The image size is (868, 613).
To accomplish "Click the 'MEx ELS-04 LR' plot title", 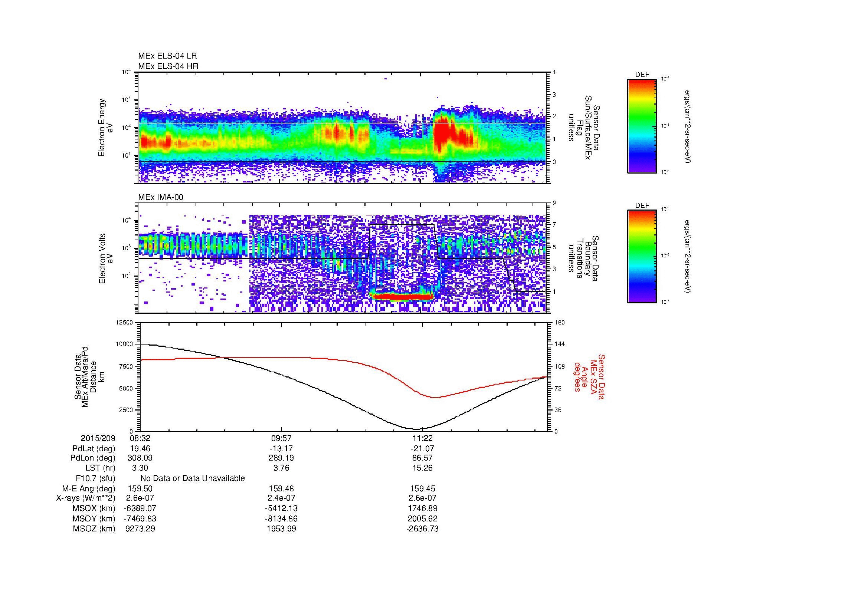I will click(167, 56).
